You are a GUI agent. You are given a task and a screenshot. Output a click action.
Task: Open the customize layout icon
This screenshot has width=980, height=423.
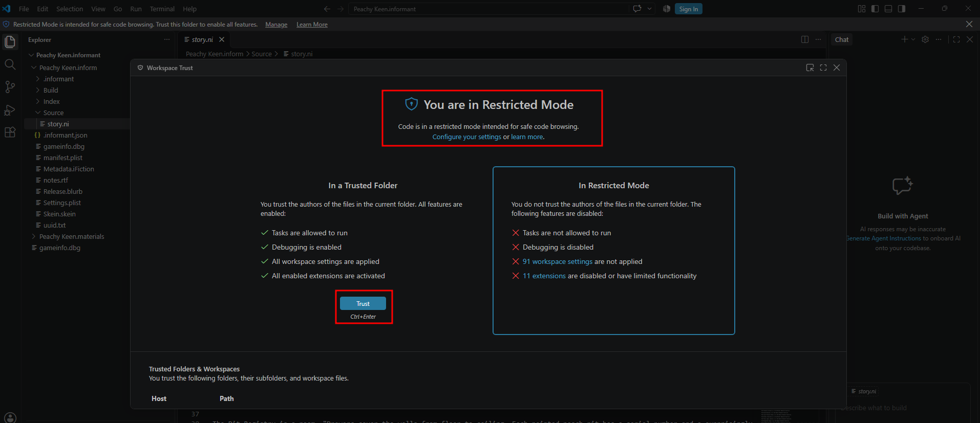(862, 9)
